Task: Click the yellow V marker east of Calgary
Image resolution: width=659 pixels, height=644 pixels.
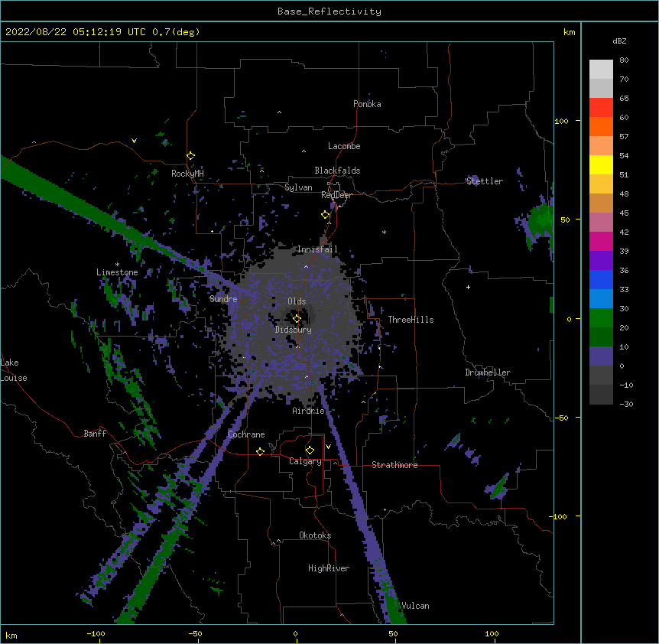Action: coord(328,447)
